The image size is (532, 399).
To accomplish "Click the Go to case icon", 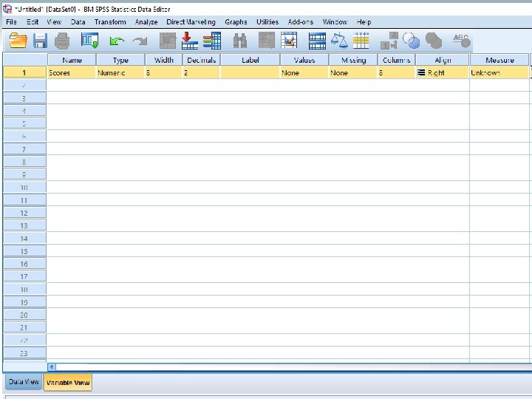I will [168, 41].
